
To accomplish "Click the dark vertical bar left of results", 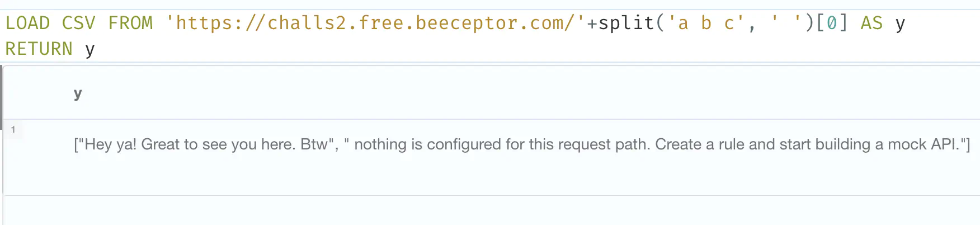I will click(x=2, y=91).
